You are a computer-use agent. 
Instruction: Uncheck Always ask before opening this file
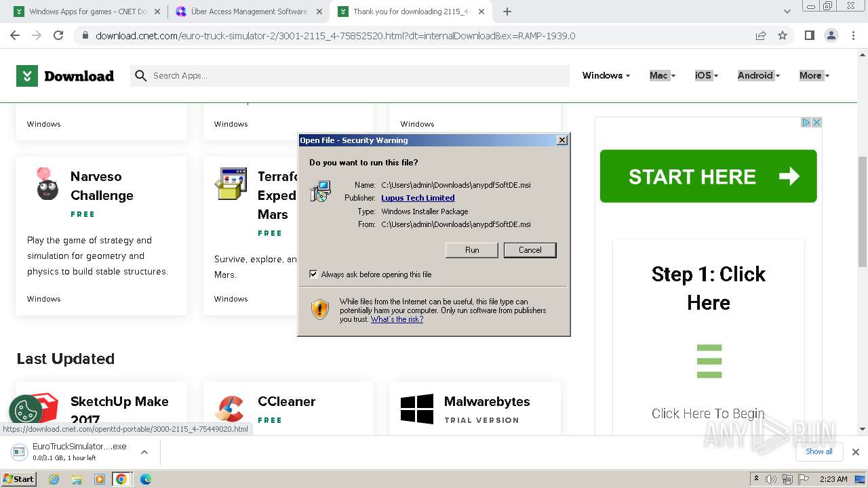click(x=313, y=274)
